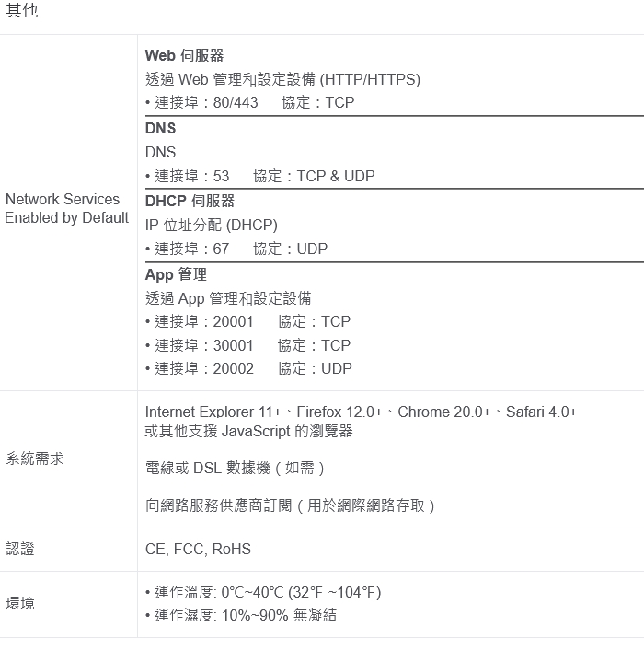This screenshot has height=650, width=644.
Task: Select the bold DNS heading
Action: click(x=160, y=129)
